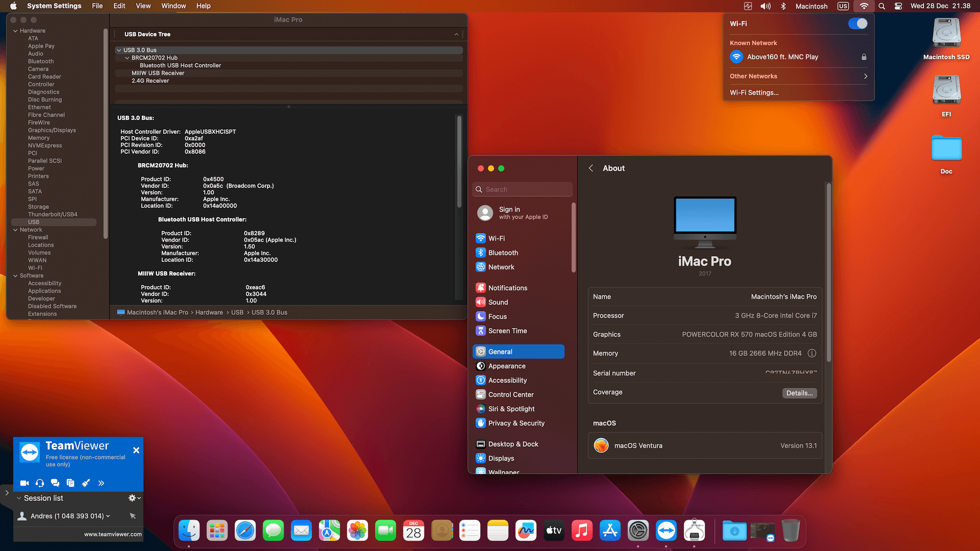Click the Settings search field
This screenshot has width=980, height=551.
point(522,190)
